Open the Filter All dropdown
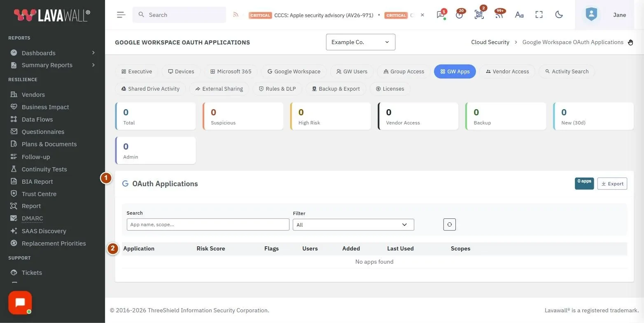644x323 pixels. (353, 225)
